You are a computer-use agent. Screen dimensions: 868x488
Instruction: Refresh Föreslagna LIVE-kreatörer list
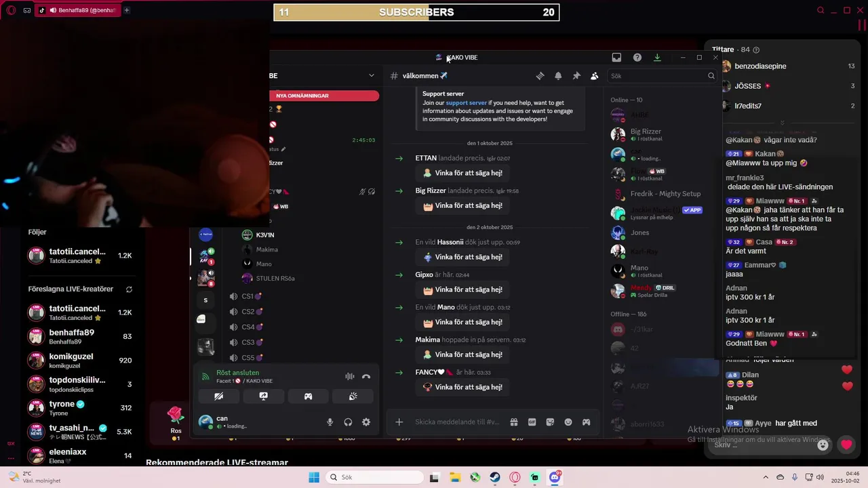coord(129,289)
